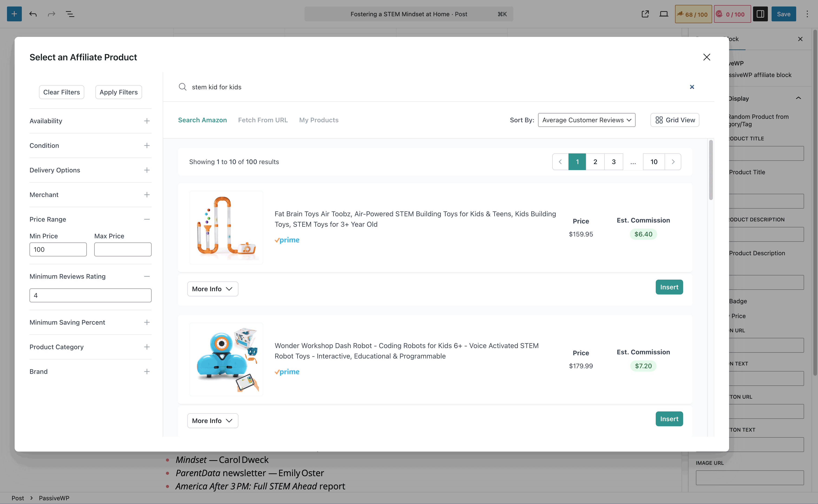This screenshot has width=818, height=504.
Task: Click the Apply Filters button
Action: tap(118, 92)
